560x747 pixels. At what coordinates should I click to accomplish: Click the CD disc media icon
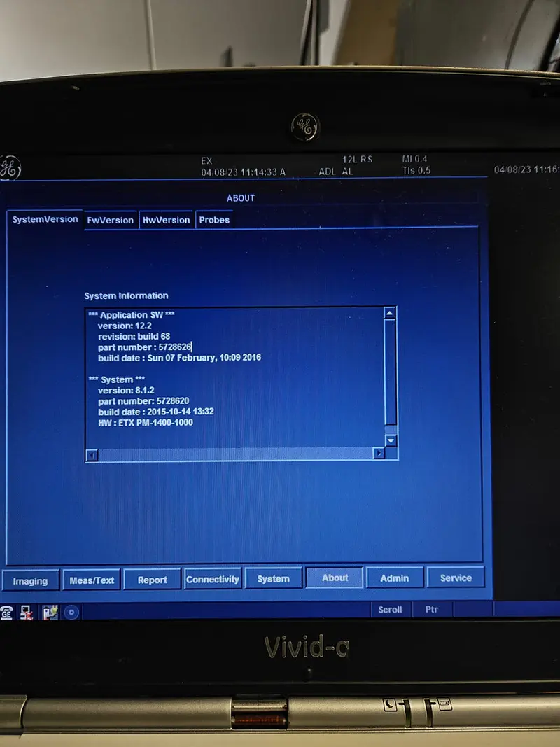click(x=71, y=612)
